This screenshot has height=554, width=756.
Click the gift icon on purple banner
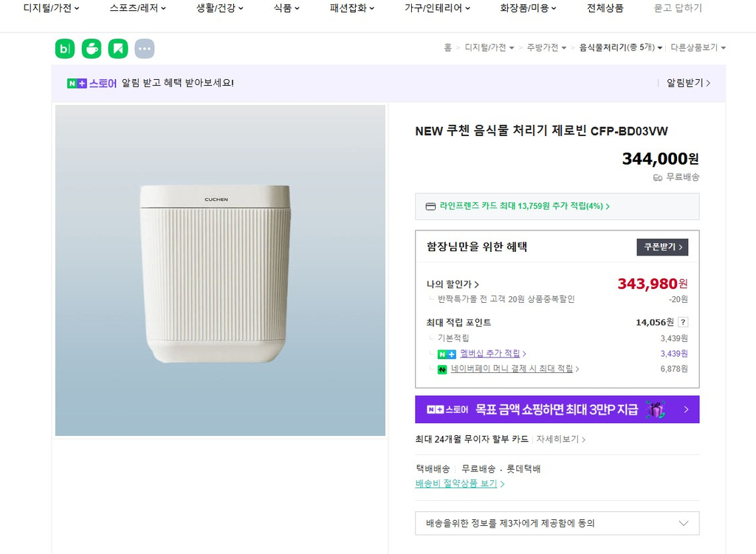(x=654, y=409)
